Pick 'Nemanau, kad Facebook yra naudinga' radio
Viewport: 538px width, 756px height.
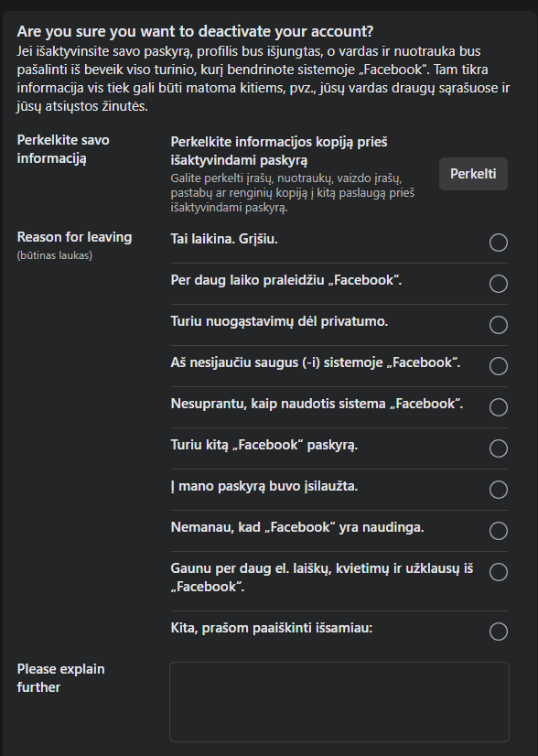pyautogui.click(x=499, y=531)
